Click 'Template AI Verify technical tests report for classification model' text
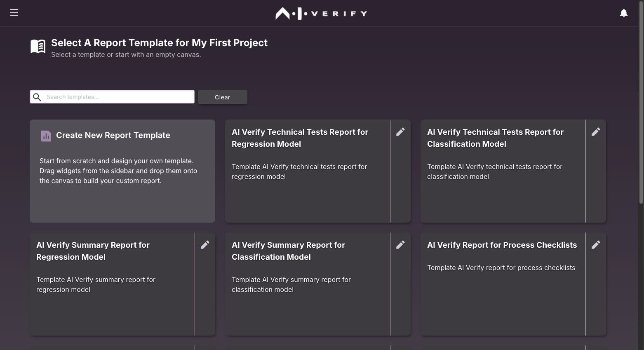This screenshot has height=350, width=644. coord(495,171)
